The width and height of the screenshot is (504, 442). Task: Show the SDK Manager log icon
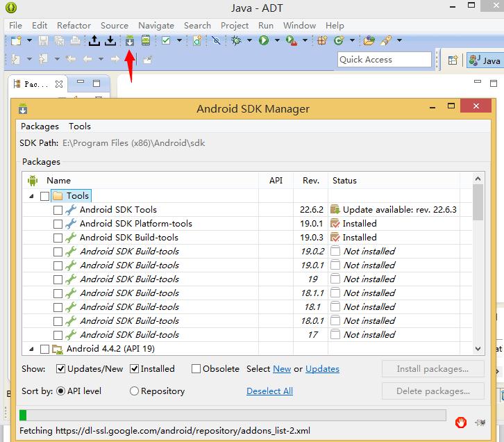tap(480, 422)
